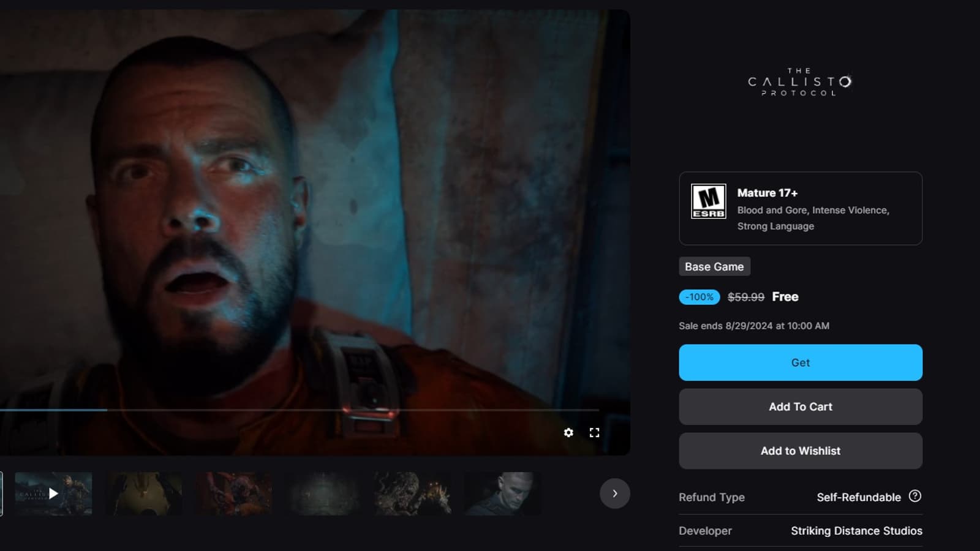The height and width of the screenshot is (551, 980).
Task: Click the $59.99 original price
Action: pos(746,297)
